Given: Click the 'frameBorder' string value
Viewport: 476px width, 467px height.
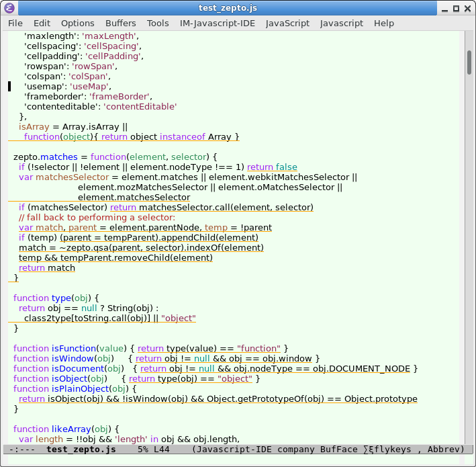Looking at the screenshot, I should pyautogui.click(x=120, y=97).
